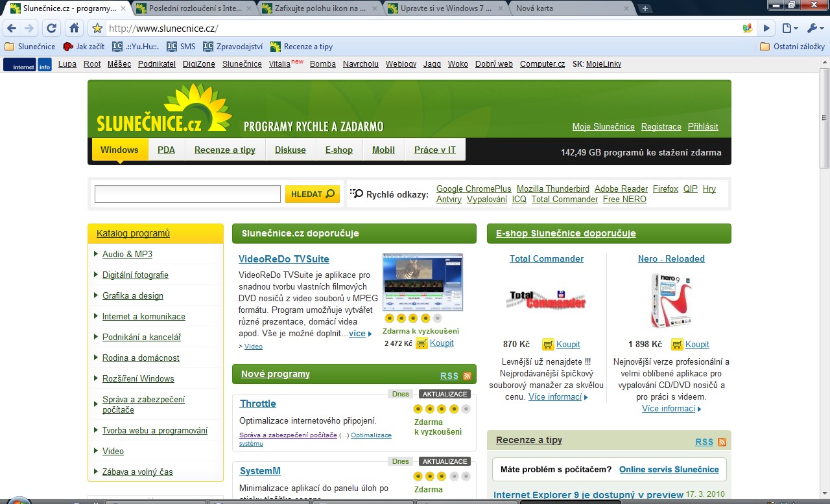Select the PDA navigation tab
This screenshot has height=504, width=830.
(x=166, y=150)
